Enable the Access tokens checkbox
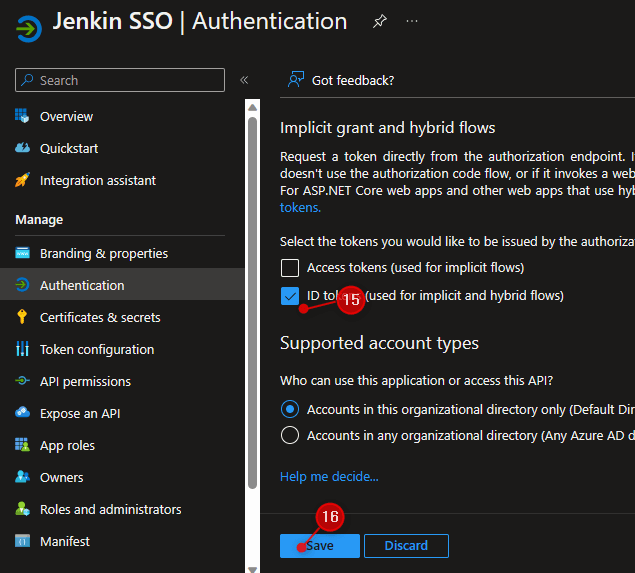This screenshot has width=635, height=573. click(290, 268)
